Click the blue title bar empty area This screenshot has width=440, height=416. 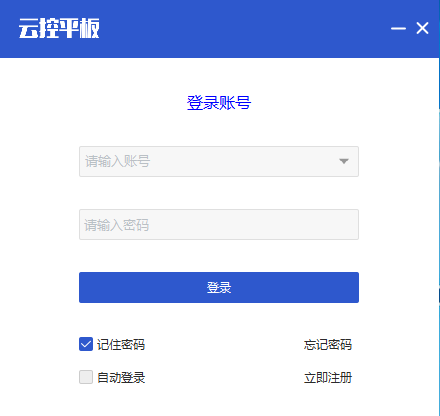point(243,28)
